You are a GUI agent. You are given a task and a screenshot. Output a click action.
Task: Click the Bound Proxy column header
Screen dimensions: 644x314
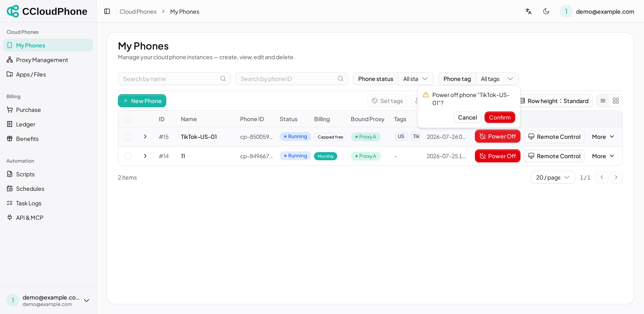pos(367,119)
